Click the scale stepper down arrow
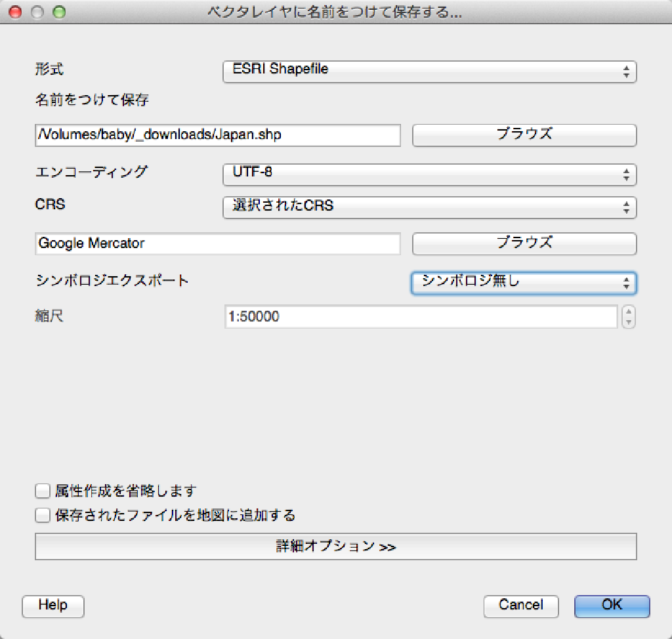 tap(629, 322)
